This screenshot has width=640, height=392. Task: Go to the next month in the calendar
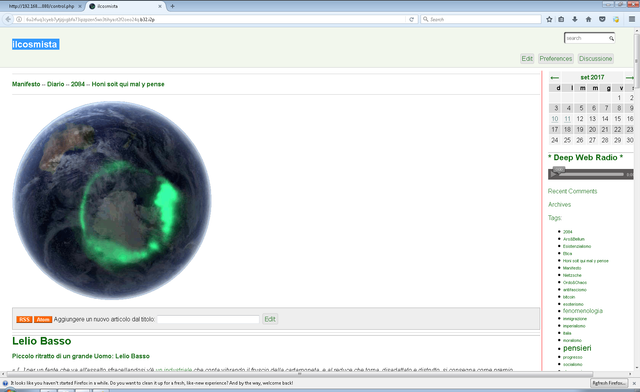tap(629, 78)
